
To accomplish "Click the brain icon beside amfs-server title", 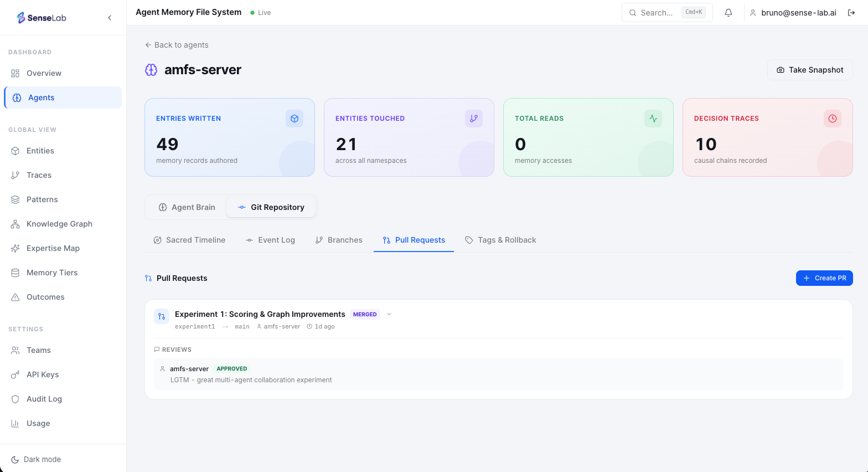I will pyautogui.click(x=151, y=70).
